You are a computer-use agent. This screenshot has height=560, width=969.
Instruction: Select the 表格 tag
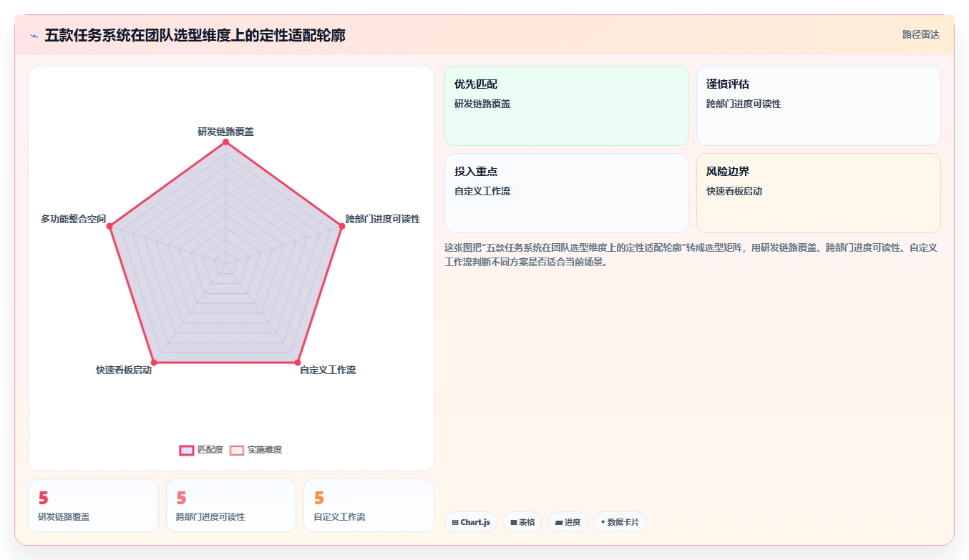pos(522,522)
